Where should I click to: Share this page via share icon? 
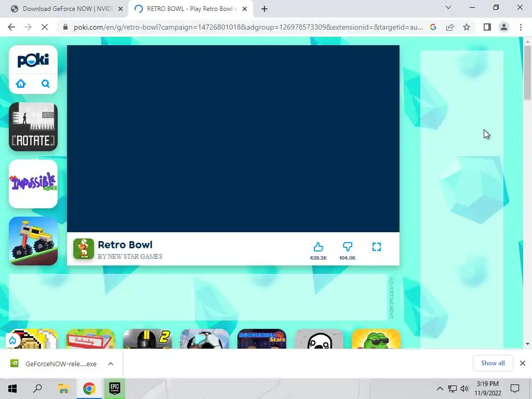(450, 27)
